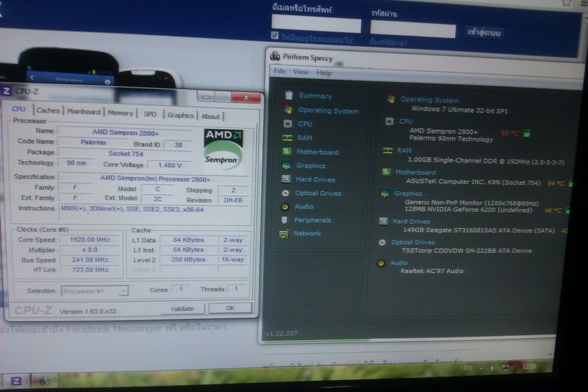
Task: Click the Core Speed 1928.00 MHz value
Action: [x=90, y=239]
